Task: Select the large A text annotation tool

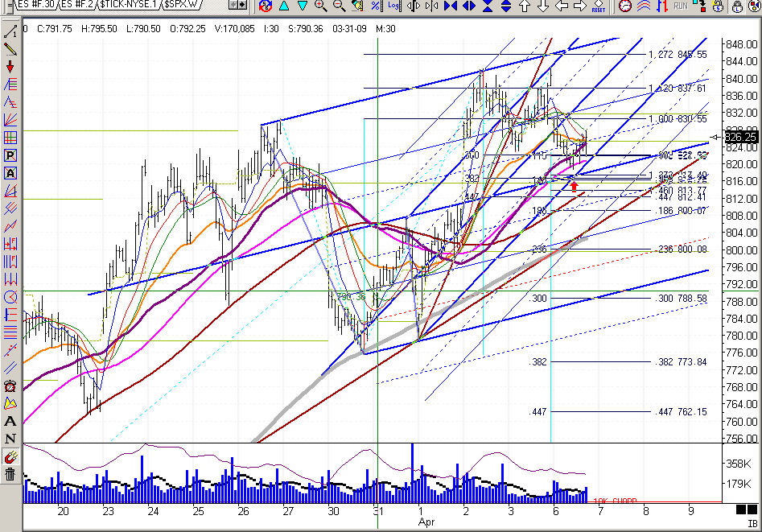Action: point(10,421)
